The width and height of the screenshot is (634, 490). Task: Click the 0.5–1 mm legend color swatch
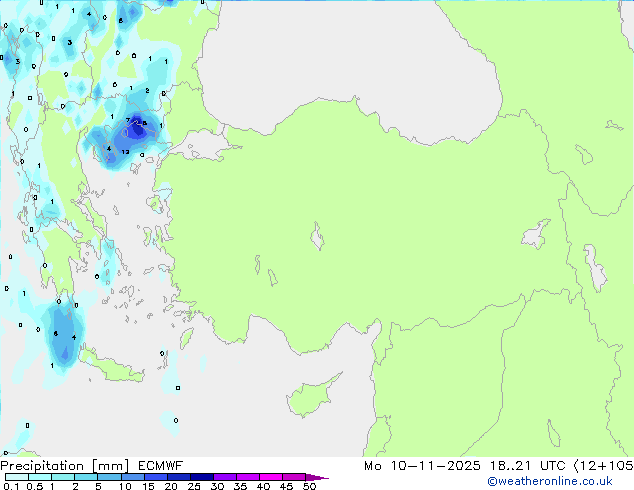point(40,477)
